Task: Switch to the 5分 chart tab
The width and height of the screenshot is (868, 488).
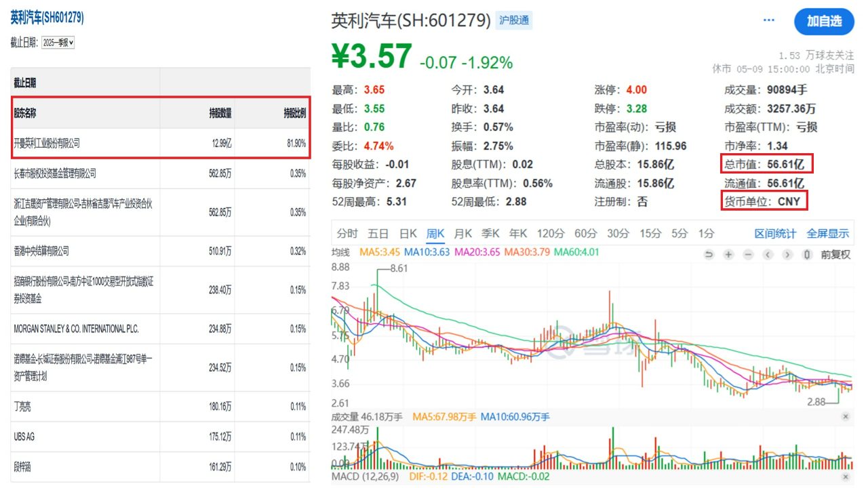Action: click(679, 233)
